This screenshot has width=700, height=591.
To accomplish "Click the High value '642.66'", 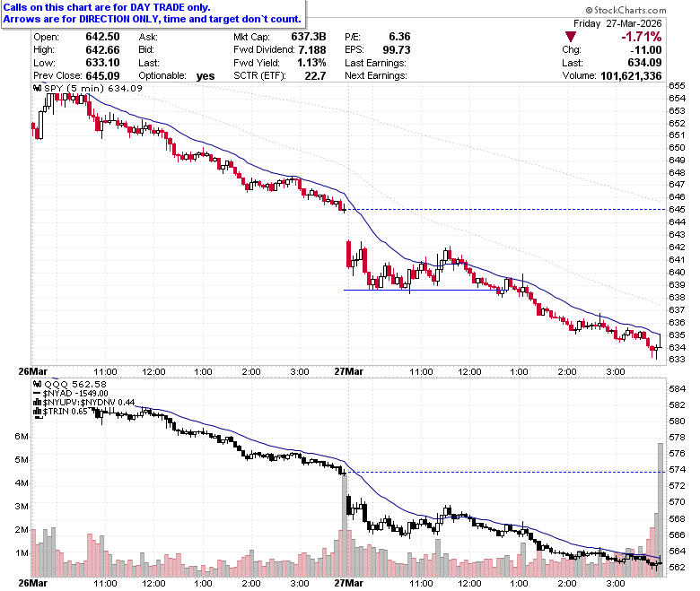I will [102, 49].
